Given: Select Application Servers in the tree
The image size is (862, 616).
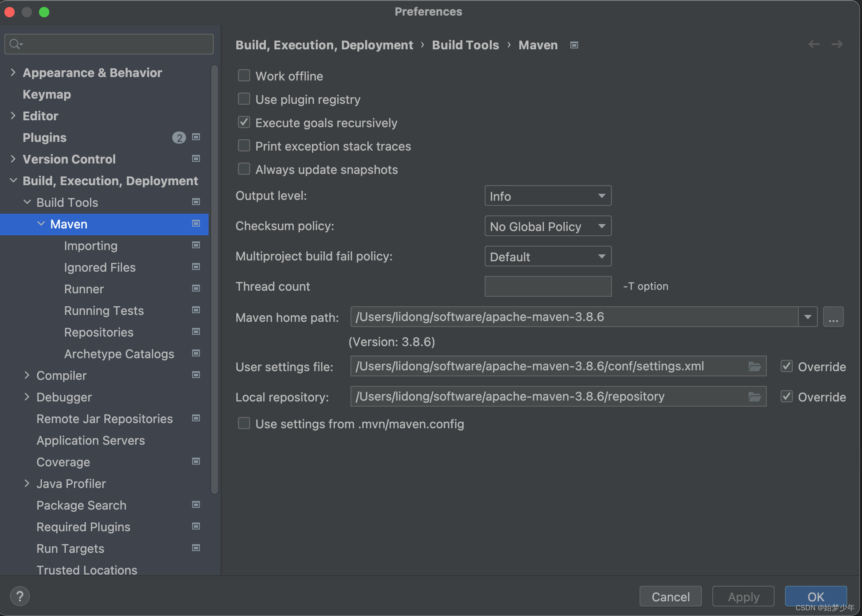Looking at the screenshot, I should click(x=91, y=440).
